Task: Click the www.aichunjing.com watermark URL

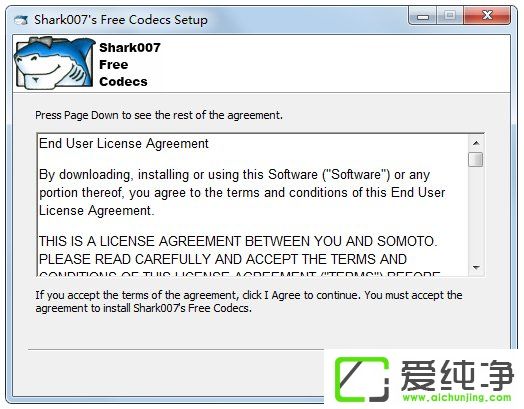Action: (456, 398)
